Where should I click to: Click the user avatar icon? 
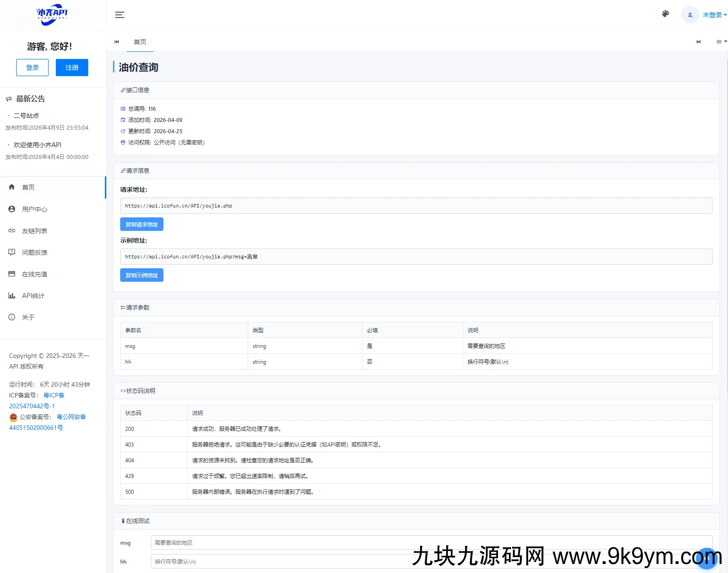[690, 15]
